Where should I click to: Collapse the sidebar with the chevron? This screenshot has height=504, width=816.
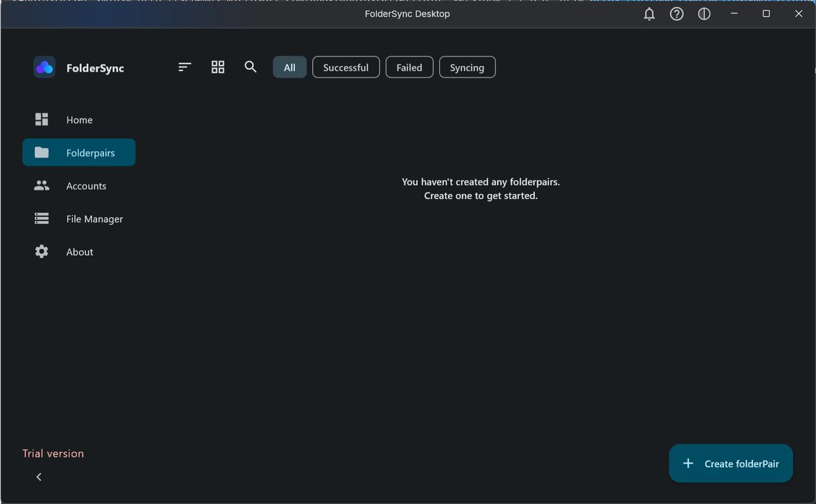tap(39, 477)
